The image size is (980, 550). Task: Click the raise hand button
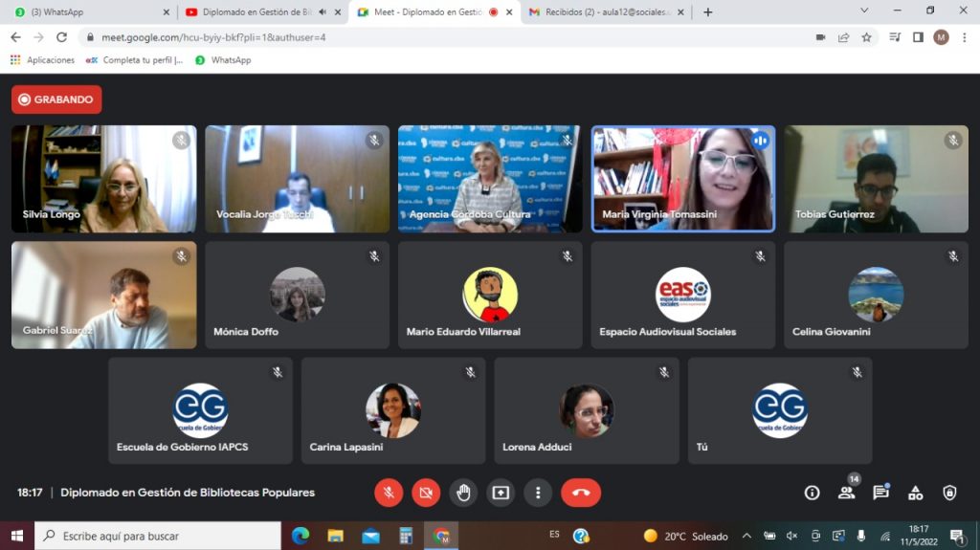[x=463, y=493]
